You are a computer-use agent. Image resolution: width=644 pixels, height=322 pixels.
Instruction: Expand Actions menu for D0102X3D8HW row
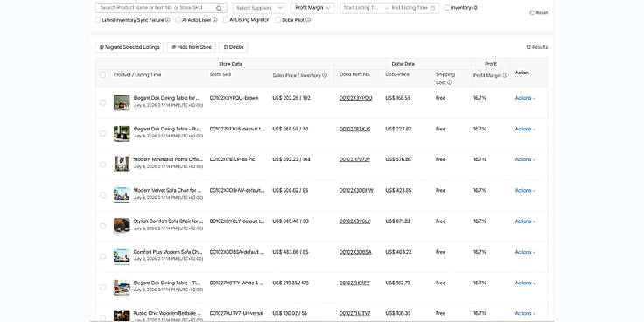525,190
